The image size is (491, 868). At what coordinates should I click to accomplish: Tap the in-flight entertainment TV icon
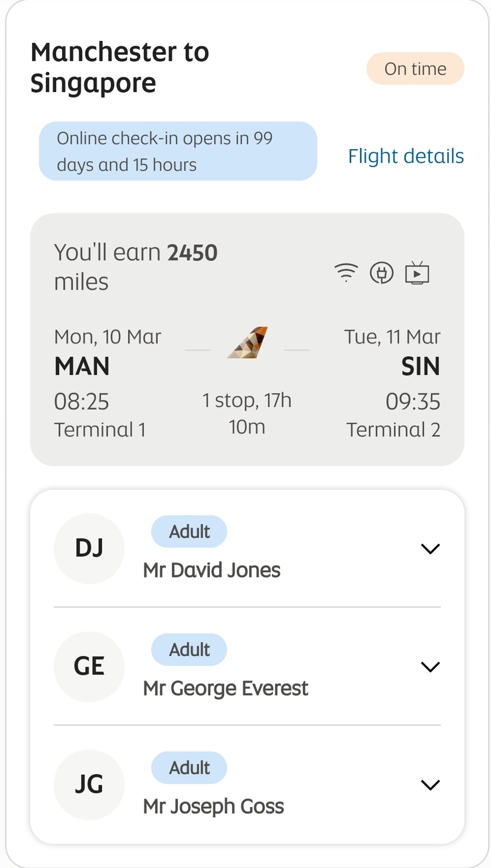(x=417, y=273)
